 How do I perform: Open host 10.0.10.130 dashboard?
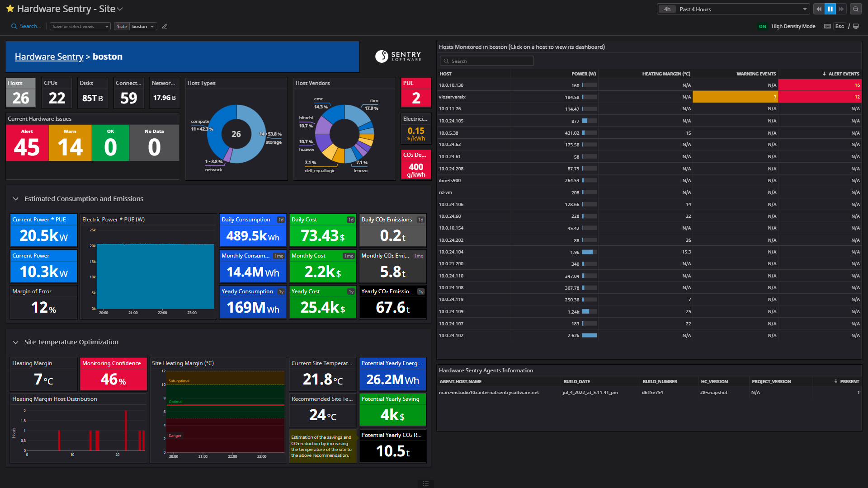pos(452,85)
